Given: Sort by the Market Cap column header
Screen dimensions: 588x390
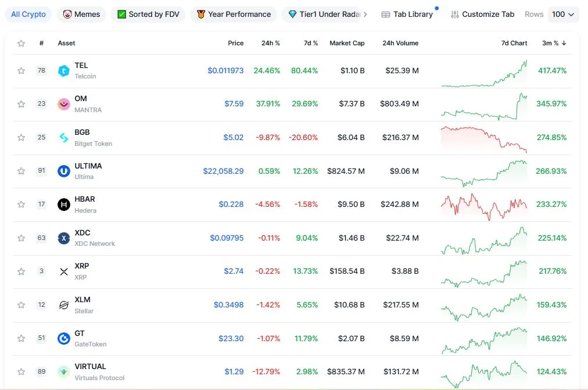Looking at the screenshot, I should point(347,43).
